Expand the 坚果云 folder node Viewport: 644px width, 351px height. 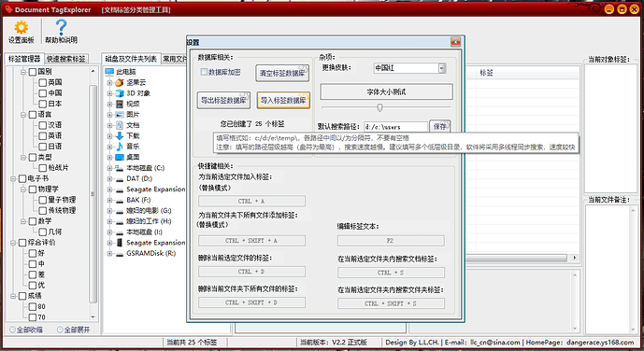pyautogui.click(x=109, y=82)
